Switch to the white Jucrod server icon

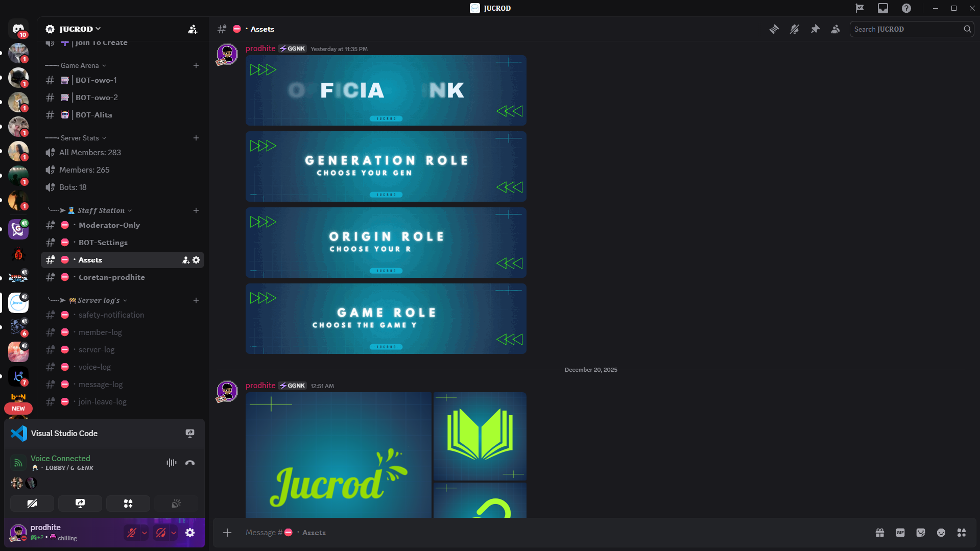(18, 302)
